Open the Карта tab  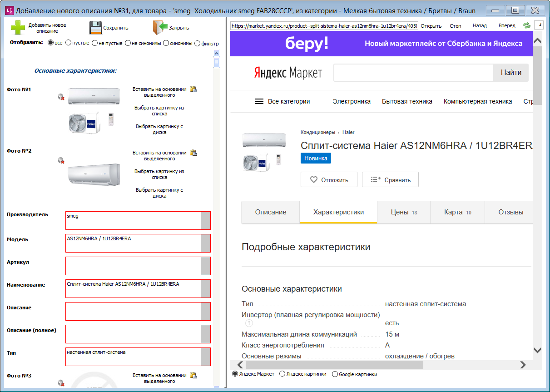458,212
